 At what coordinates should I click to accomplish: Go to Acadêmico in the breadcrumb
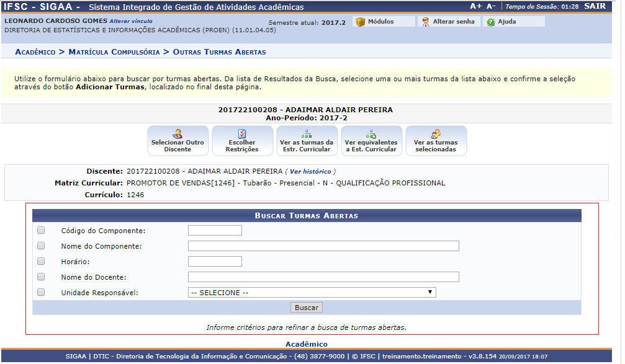(x=35, y=52)
